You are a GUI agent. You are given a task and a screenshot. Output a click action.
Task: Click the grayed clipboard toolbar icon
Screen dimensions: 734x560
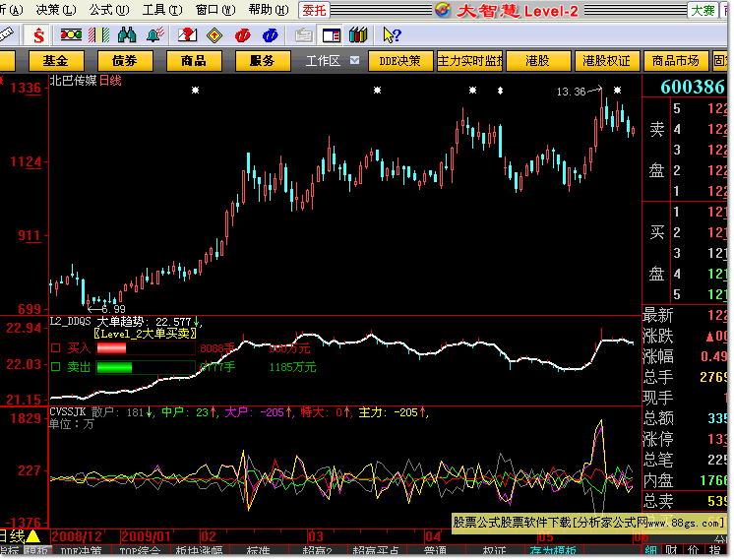point(303,35)
